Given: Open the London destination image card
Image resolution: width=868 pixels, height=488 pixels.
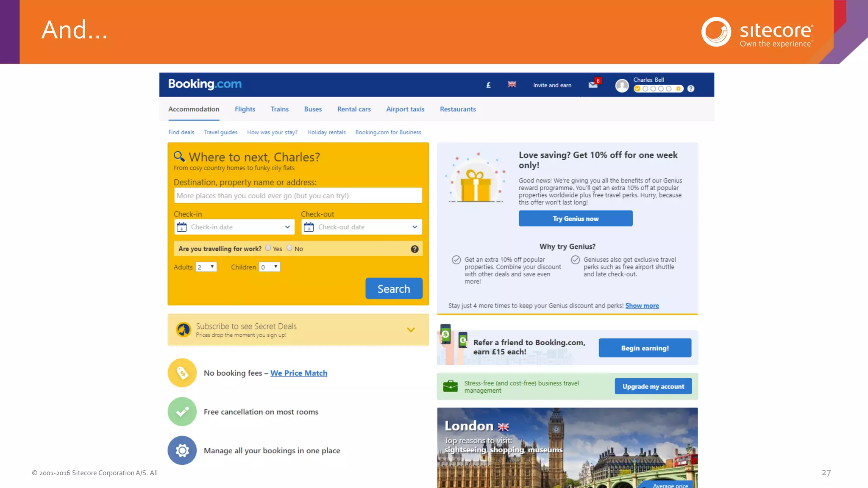Looking at the screenshot, I should click(x=567, y=448).
